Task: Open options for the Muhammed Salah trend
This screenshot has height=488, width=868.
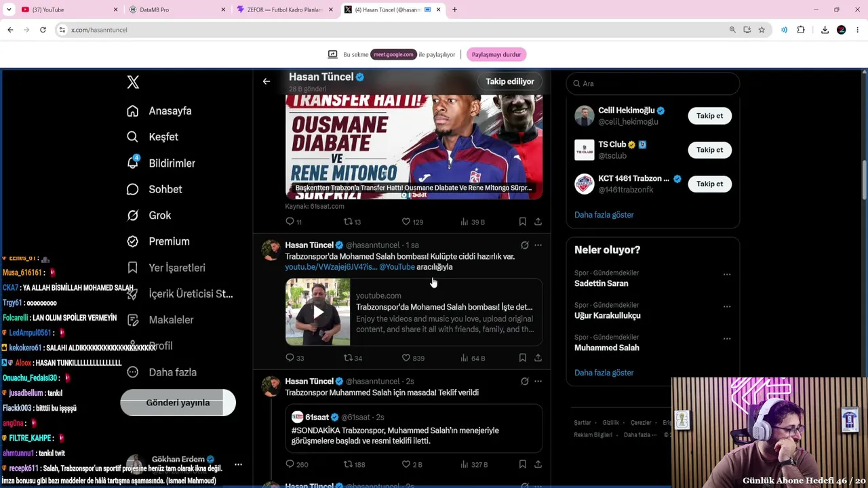Action: [x=727, y=338]
